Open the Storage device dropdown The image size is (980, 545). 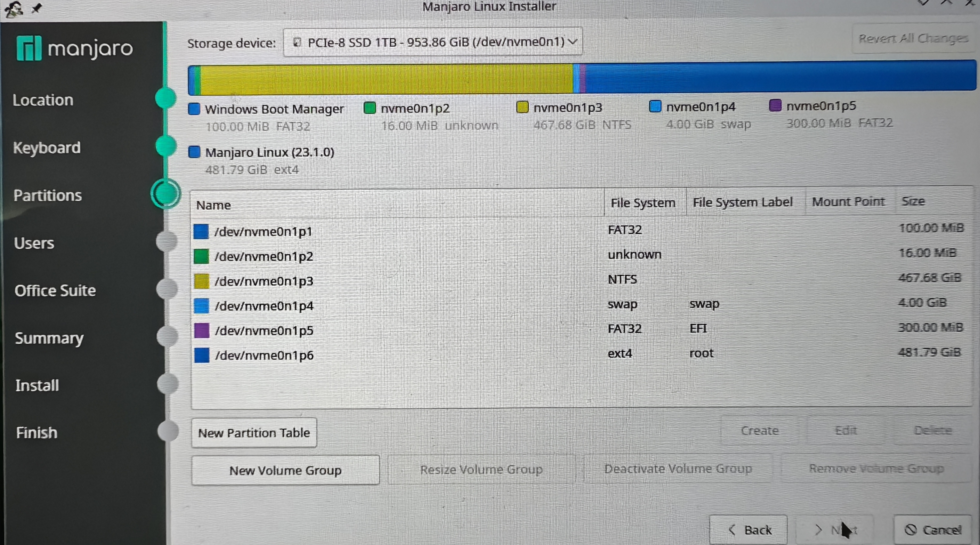coord(432,42)
